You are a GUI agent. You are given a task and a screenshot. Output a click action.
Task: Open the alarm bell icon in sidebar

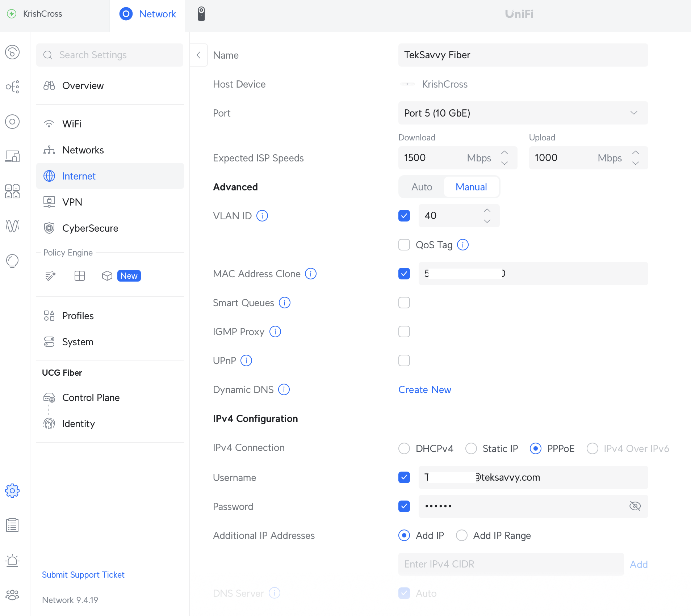click(x=12, y=560)
